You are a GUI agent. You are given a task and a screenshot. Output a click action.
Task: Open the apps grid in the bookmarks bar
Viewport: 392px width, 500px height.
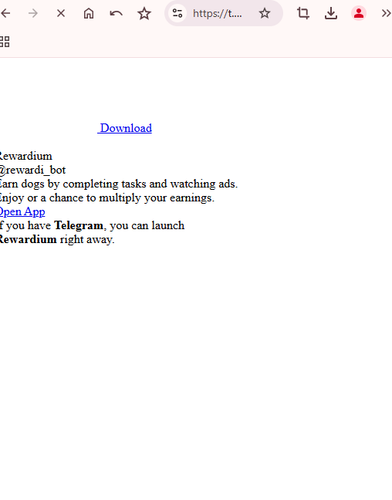[x=5, y=42]
